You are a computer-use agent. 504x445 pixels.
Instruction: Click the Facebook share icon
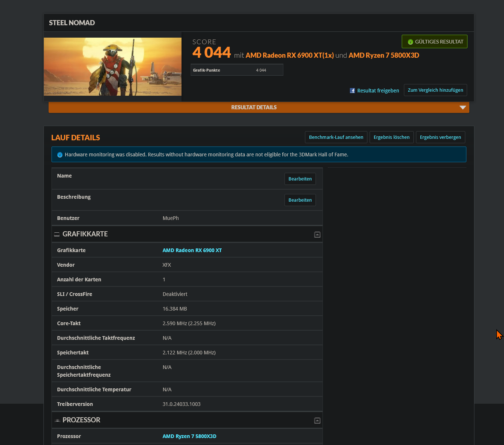352,91
